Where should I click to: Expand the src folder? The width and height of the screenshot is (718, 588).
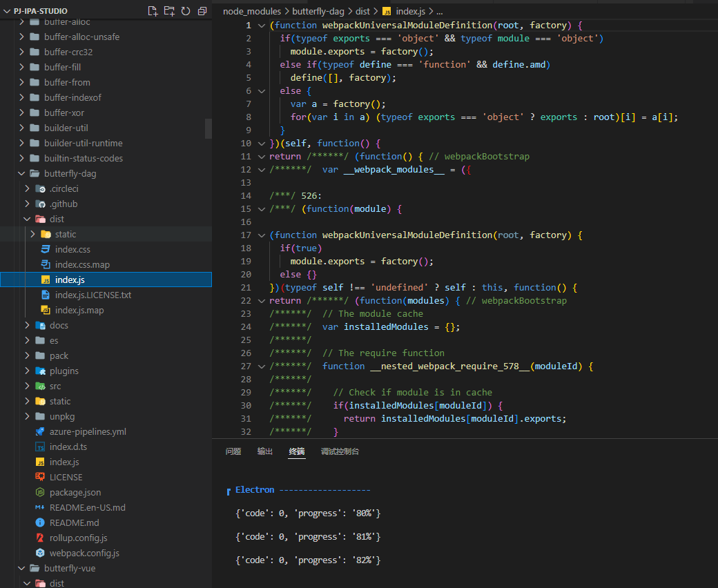pyautogui.click(x=27, y=386)
